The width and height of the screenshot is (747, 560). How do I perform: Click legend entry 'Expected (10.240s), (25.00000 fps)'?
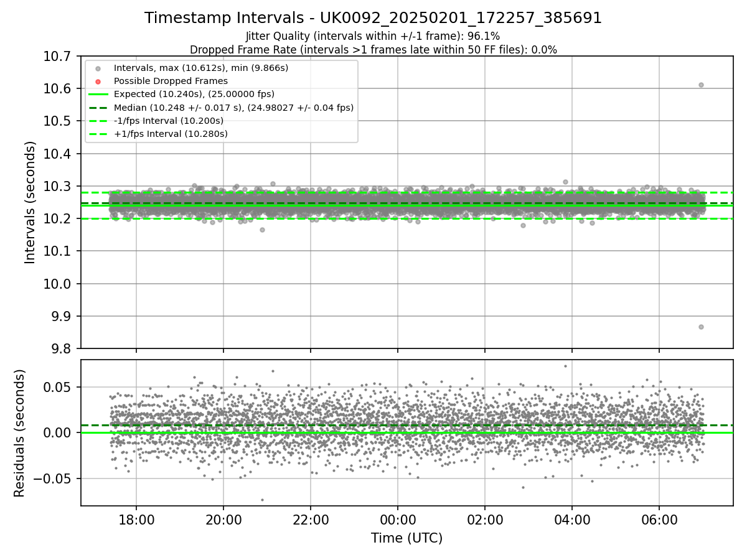[194, 94]
